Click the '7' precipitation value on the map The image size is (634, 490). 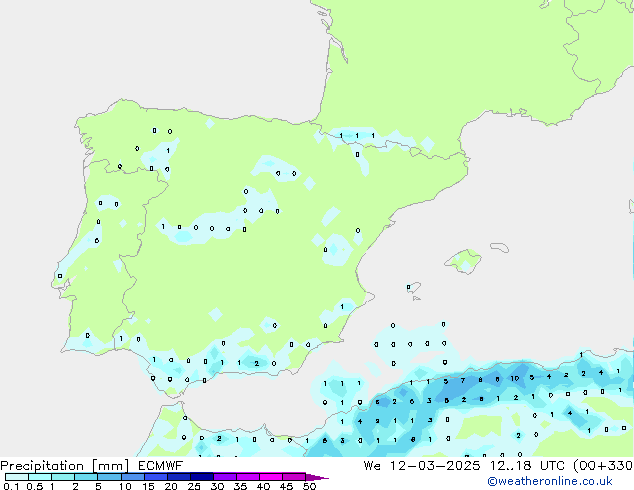[463, 380]
